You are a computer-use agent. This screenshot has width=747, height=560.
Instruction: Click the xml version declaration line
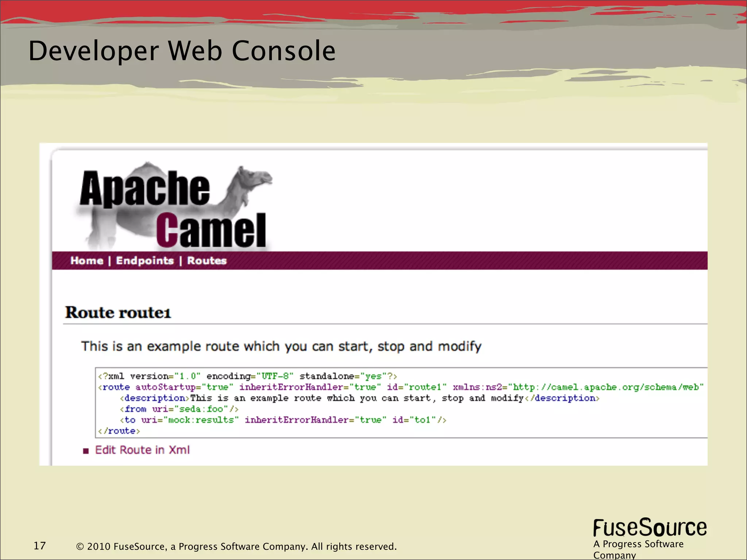pos(247,376)
